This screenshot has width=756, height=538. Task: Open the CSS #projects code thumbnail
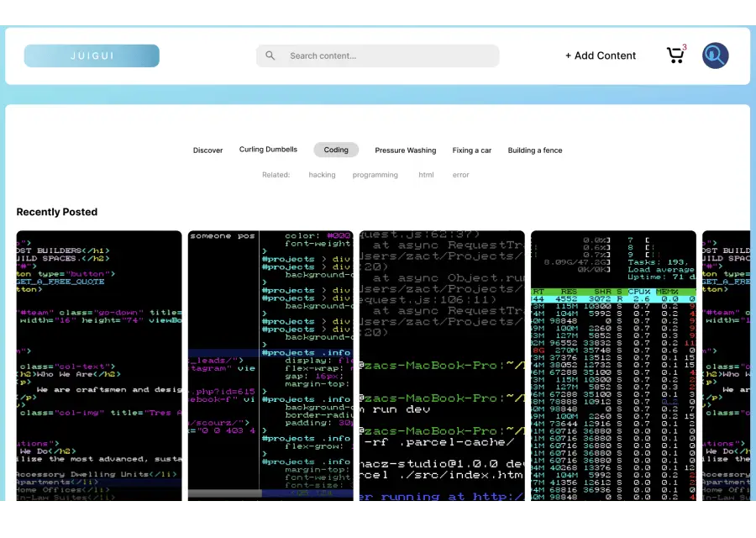(x=270, y=366)
